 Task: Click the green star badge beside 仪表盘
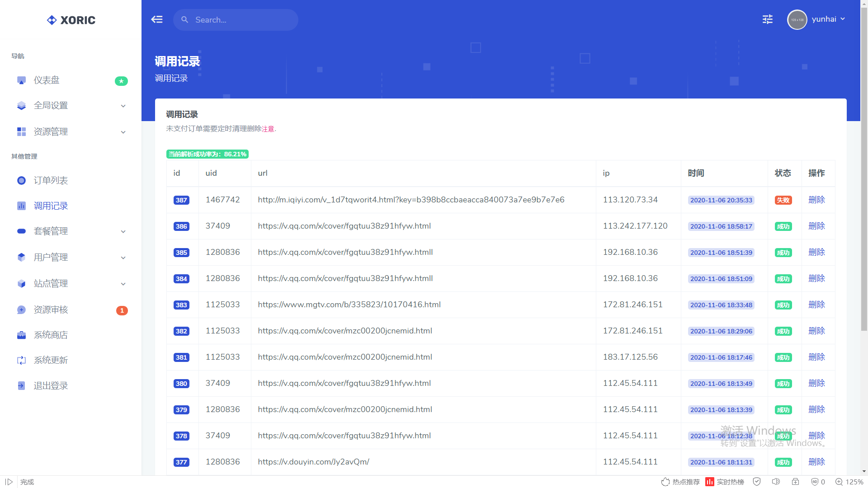click(121, 81)
